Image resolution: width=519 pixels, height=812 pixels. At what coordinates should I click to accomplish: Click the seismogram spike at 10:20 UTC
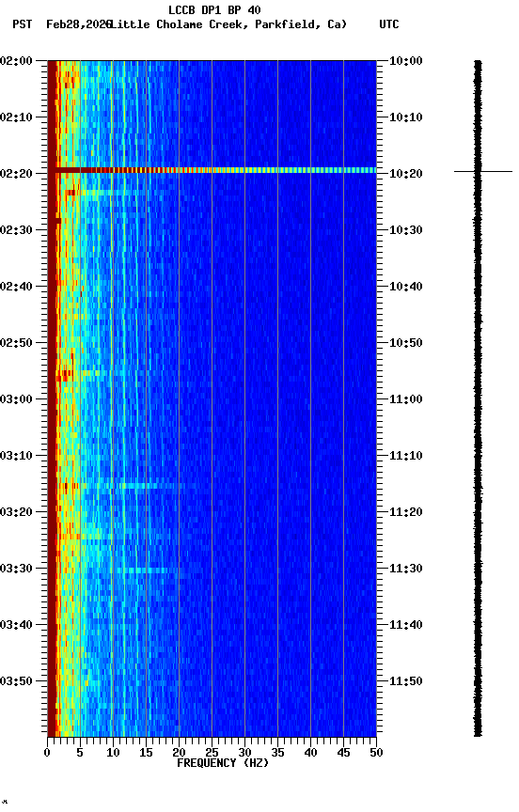(483, 171)
